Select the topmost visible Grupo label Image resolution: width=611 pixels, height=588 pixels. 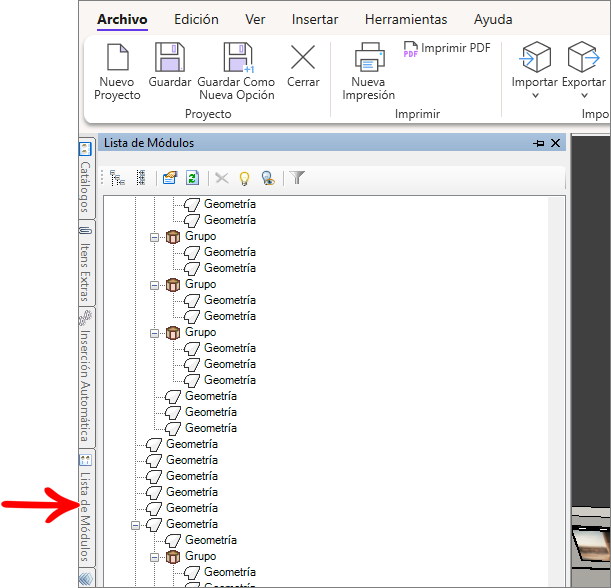click(200, 236)
